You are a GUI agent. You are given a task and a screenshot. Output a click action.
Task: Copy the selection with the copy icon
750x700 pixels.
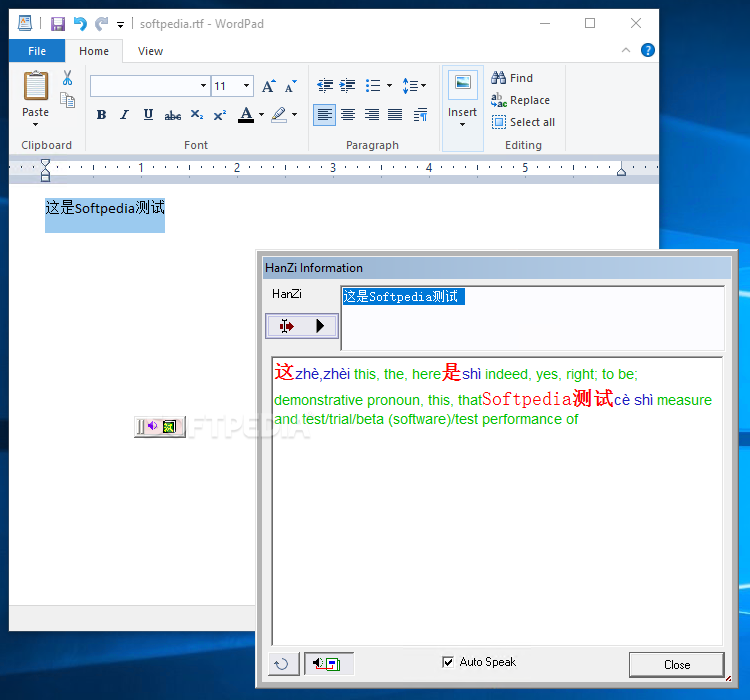67,100
